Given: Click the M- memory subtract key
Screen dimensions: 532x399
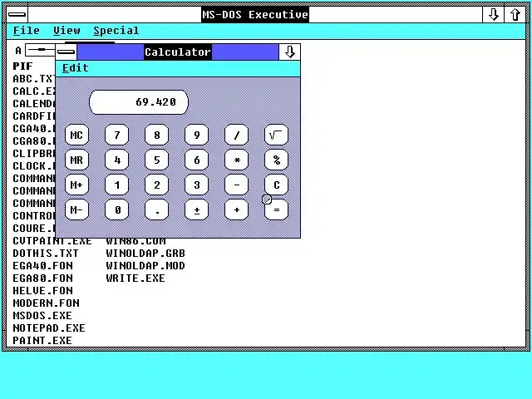Looking at the screenshot, I should pyautogui.click(x=76, y=209).
